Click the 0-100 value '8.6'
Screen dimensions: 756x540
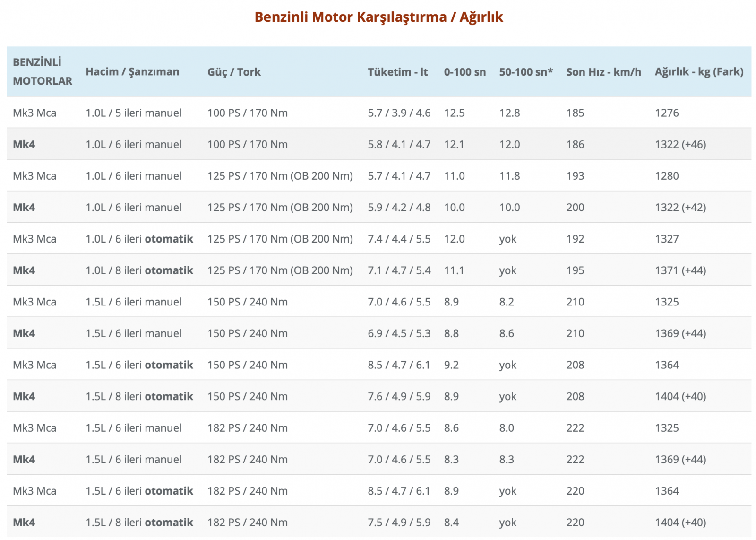tap(451, 428)
